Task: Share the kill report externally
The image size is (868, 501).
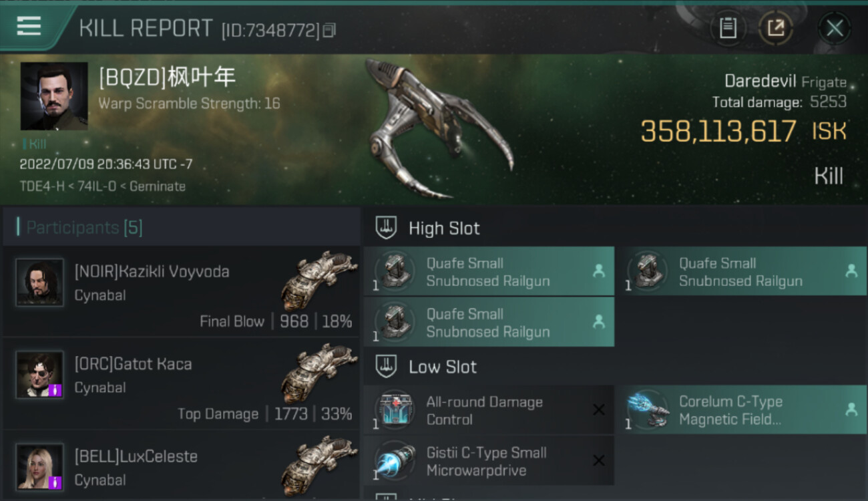Action: click(776, 28)
